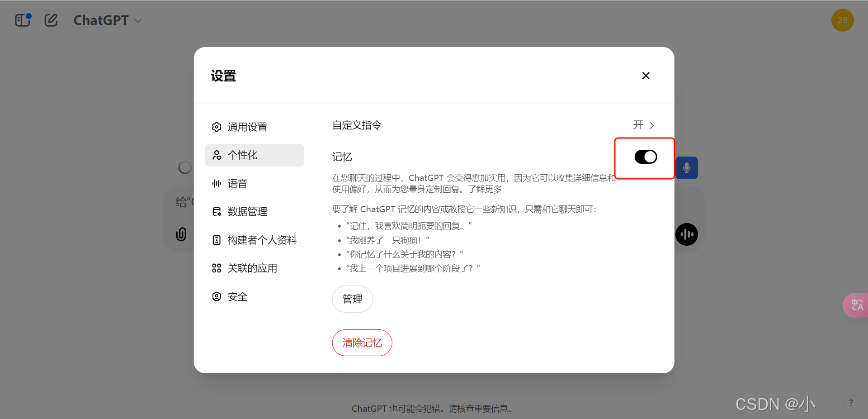Toggle the ChatGPT sidebar panel icon
This screenshot has width=868, height=419.
pos(23,20)
